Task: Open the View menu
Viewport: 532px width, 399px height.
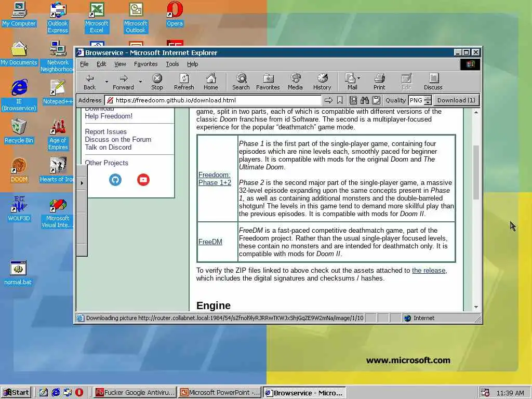Action: click(120, 64)
